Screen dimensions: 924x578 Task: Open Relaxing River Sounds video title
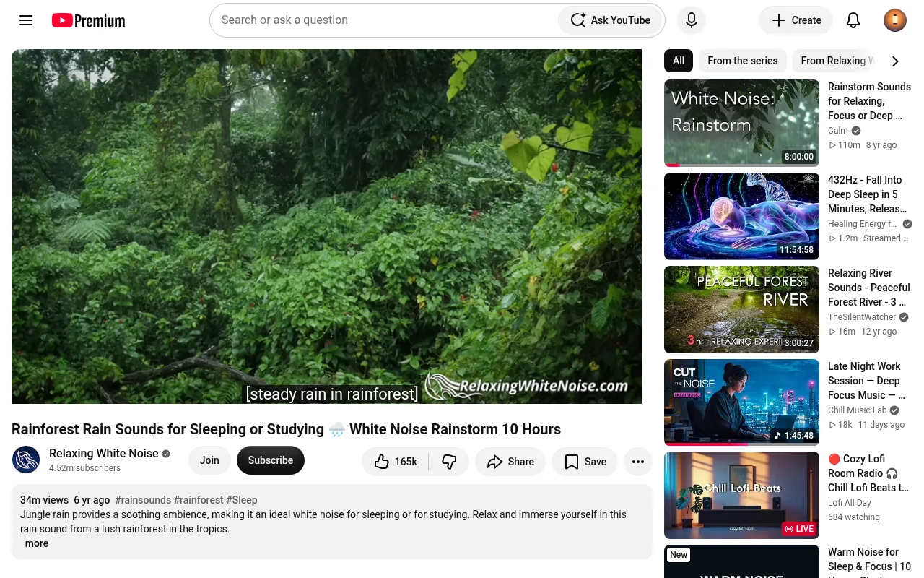click(869, 288)
